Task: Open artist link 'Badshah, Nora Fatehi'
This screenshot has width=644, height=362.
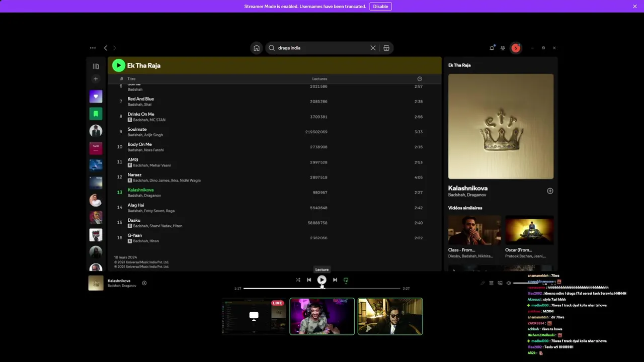Action: (145, 150)
